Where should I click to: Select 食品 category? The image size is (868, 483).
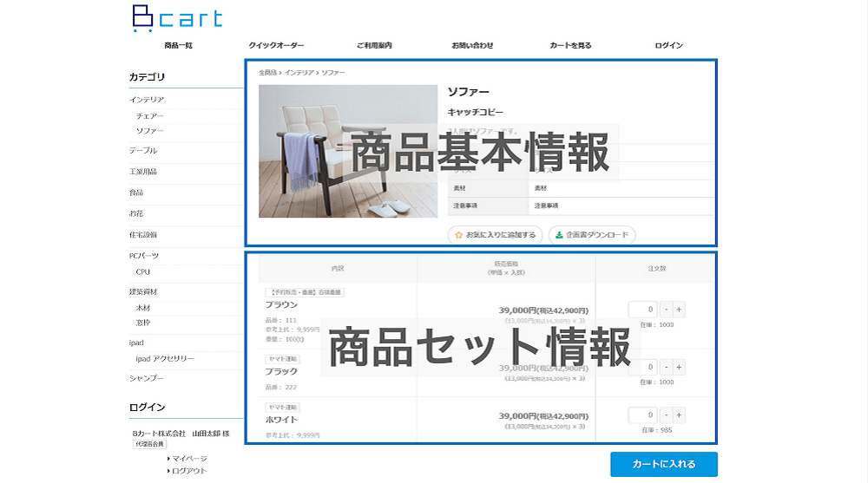pos(136,193)
